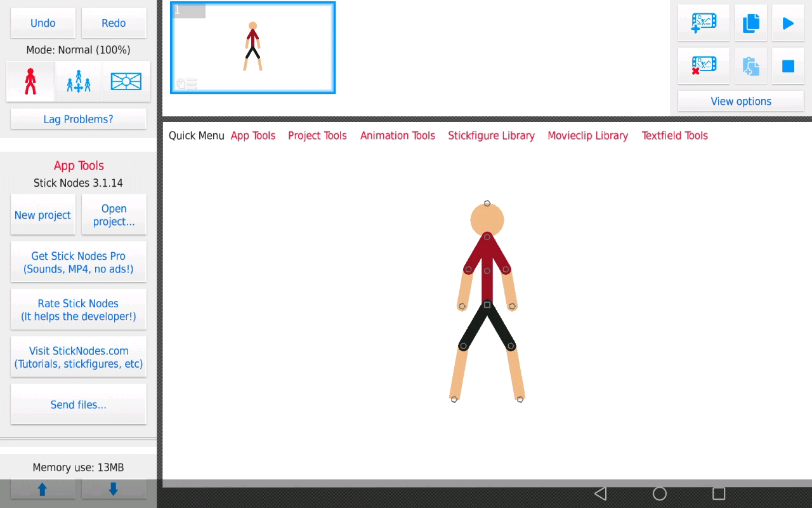This screenshot has width=812, height=508.
Task: Delete the current frame with the red-X frame icon
Action: click(704, 65)
